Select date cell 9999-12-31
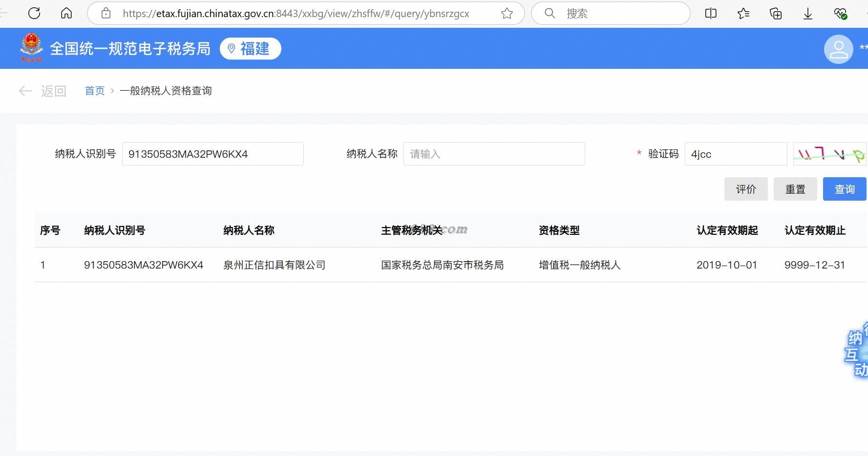Viewport: 868px width, 456px height. (x=815, y=265)
